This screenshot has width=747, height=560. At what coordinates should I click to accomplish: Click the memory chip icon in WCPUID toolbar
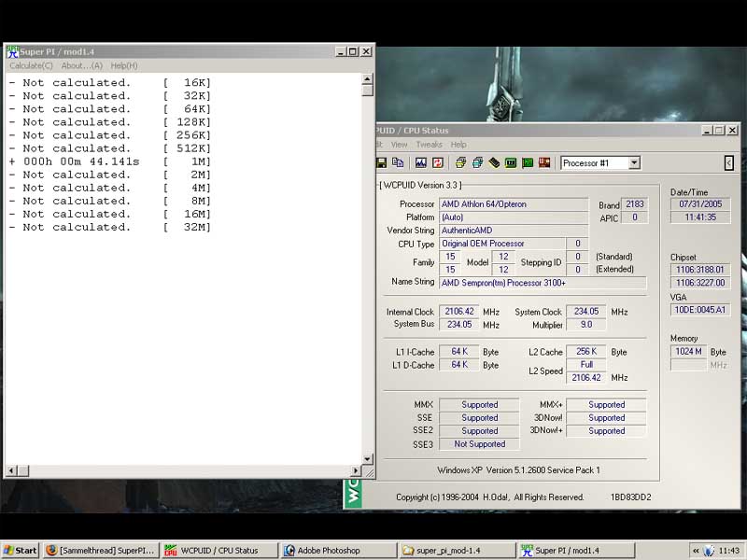coord(494,162)
